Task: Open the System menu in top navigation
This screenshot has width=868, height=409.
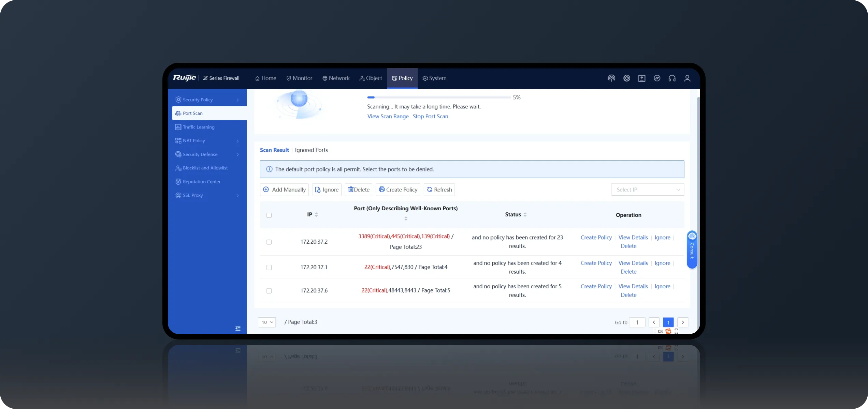Action: [434, 78]
